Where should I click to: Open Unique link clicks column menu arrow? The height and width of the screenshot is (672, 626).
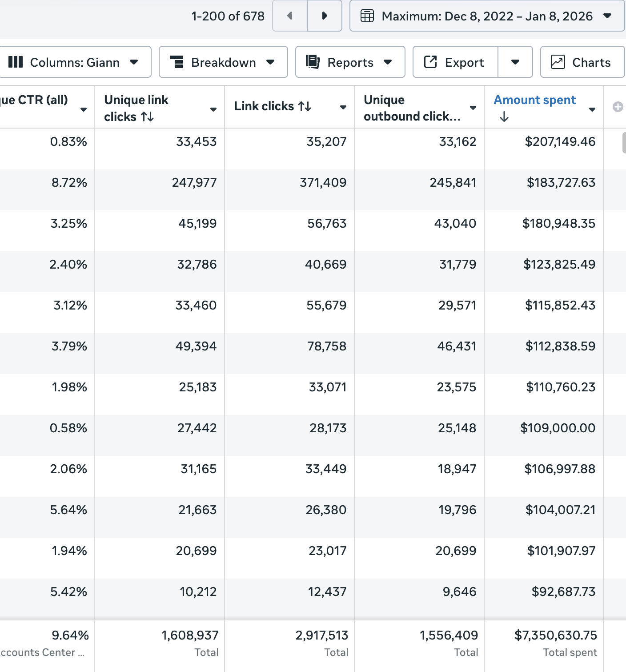point(213,110)
